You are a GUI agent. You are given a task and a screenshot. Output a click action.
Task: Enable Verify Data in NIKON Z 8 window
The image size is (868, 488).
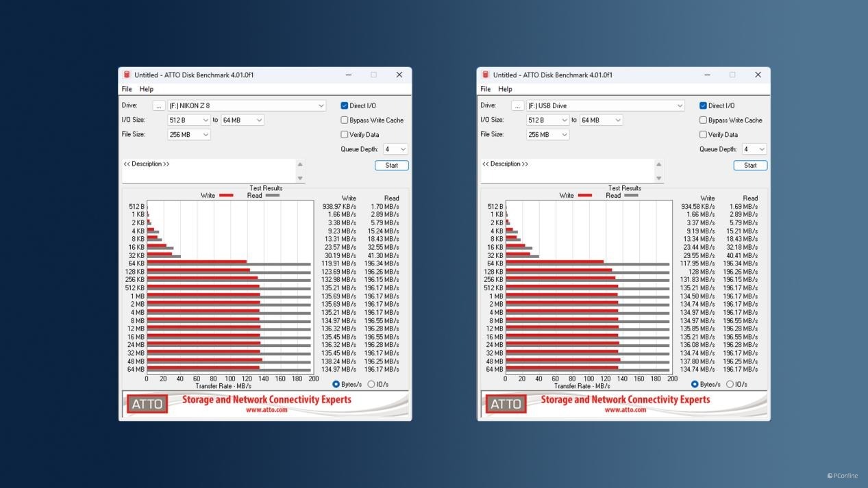[345, 135]
